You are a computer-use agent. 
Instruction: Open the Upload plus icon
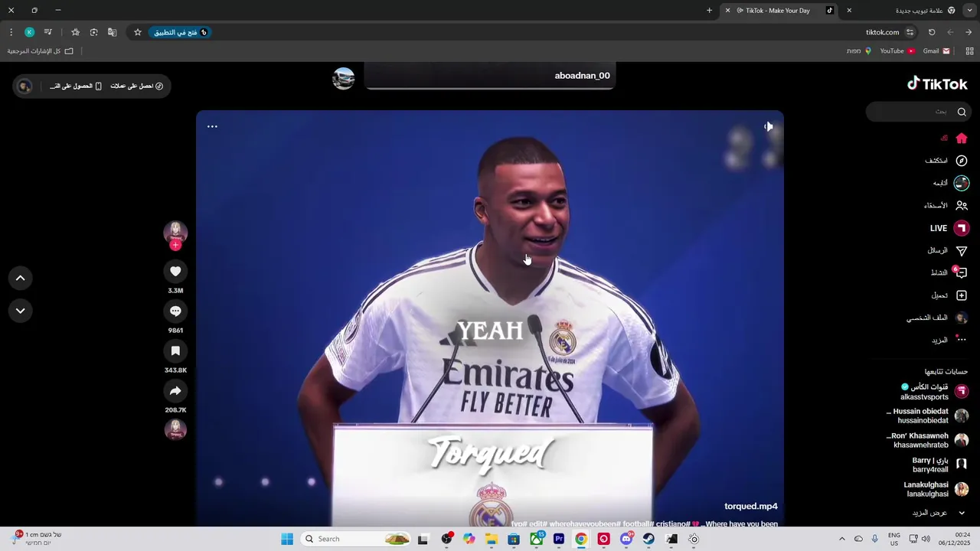[x=962, y=295]
